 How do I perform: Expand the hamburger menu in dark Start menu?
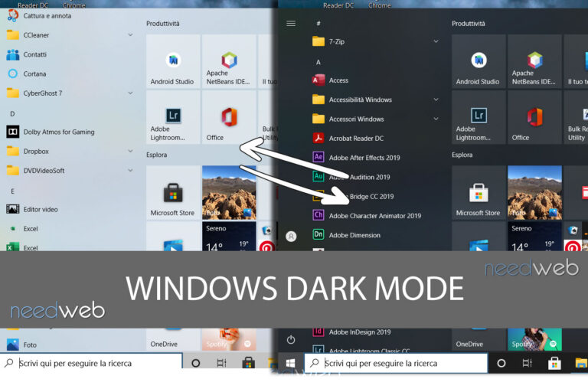click(x=291, y=24)
